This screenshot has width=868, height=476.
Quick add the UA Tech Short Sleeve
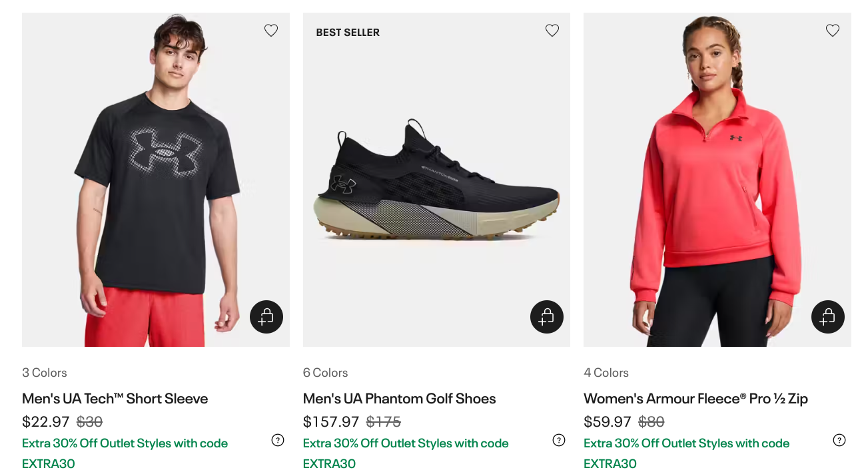coord(266,317)
